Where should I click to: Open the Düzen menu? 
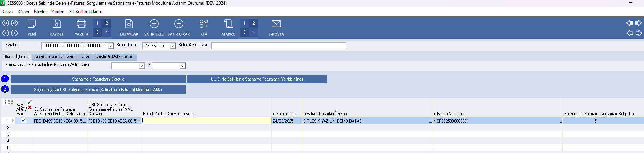(x=23, y=12)
